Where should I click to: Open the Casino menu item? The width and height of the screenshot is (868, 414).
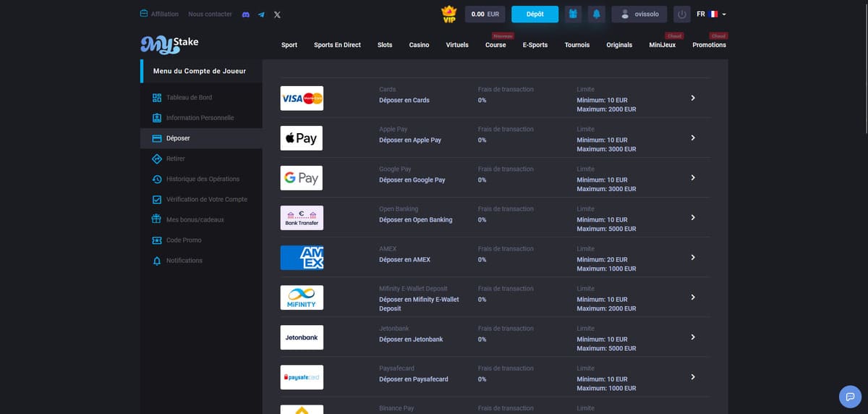point(419,45)
